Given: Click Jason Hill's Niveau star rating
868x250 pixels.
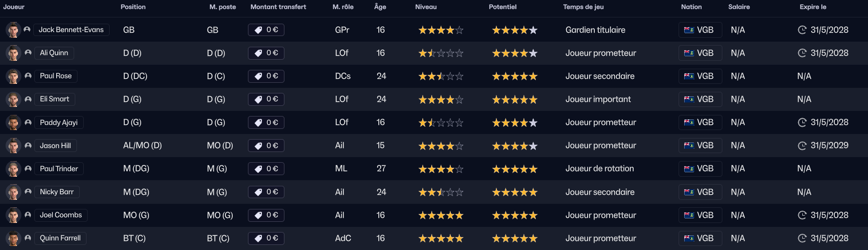Looking at the screenshot, I should [441, 146].
